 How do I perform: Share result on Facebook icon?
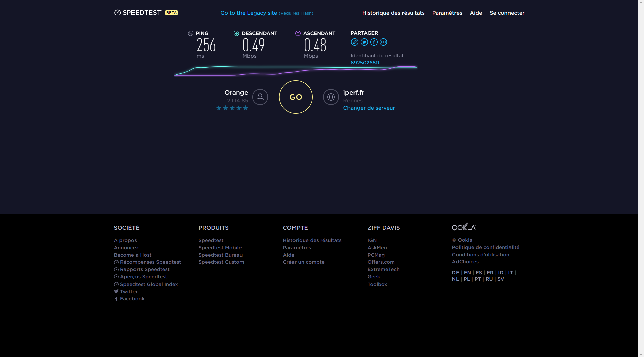[x=374, y=42]
